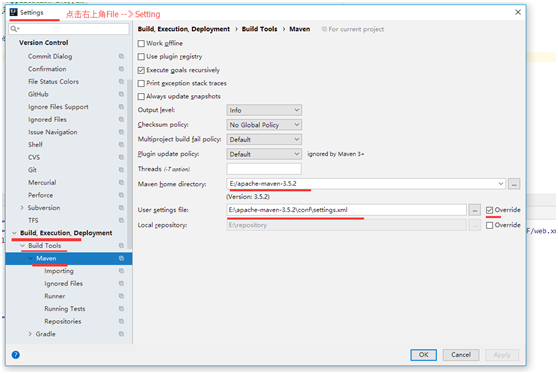Open Maven home directory dropdown arrow

tap(500, 184)
